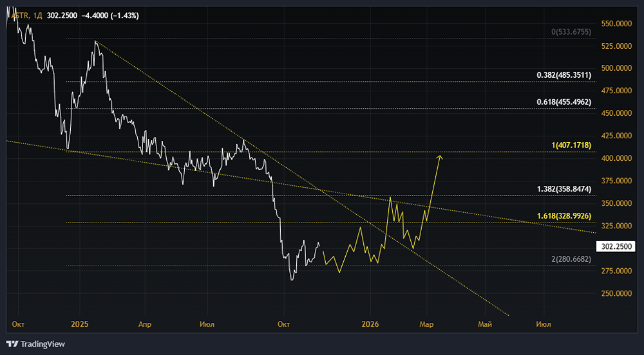Click the 1.618 (328.9926) Fibonacci label

(x=563, y=216)
